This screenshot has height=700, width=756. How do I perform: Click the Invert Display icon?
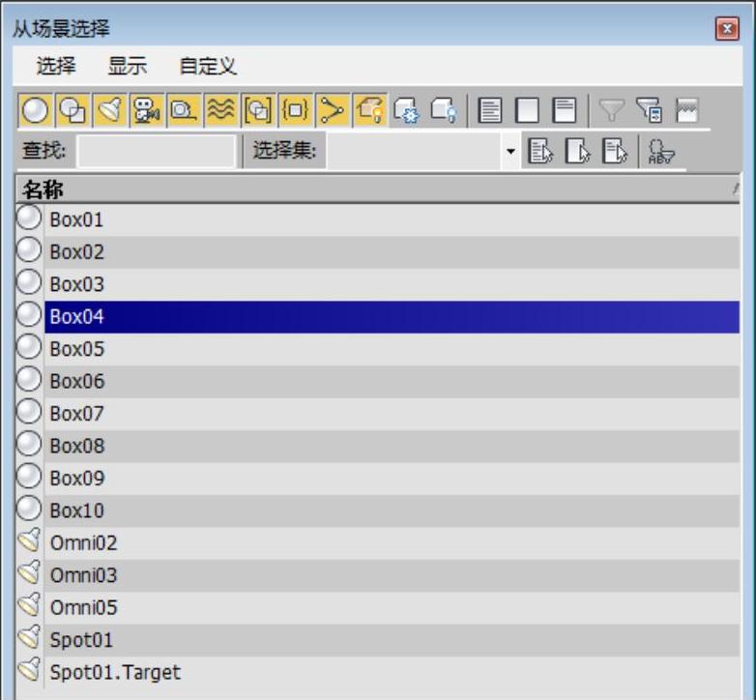[x=565, y=111]
